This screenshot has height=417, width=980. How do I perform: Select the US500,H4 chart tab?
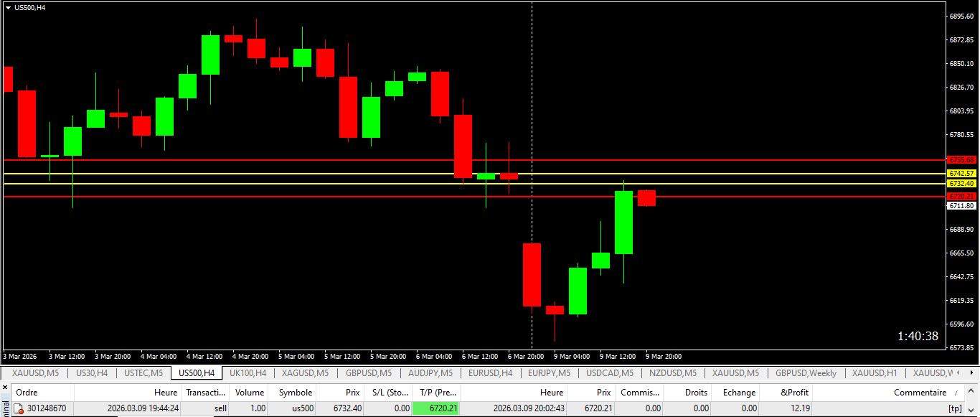(x=197, y=373)
